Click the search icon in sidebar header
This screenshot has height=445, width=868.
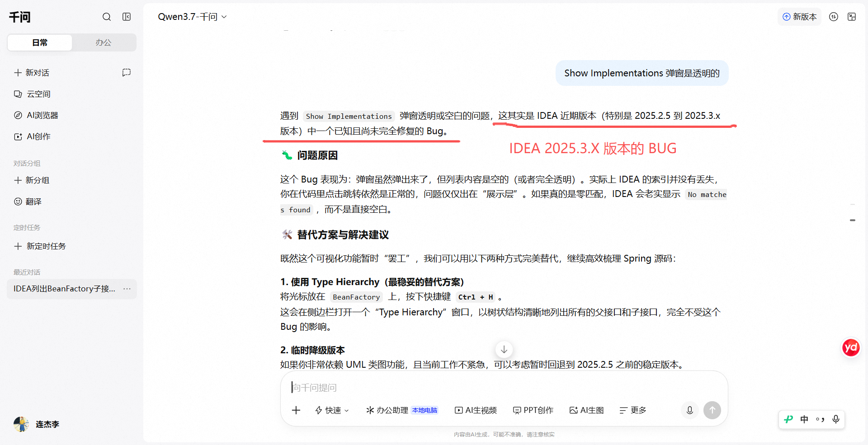click(x=107, y=17)
